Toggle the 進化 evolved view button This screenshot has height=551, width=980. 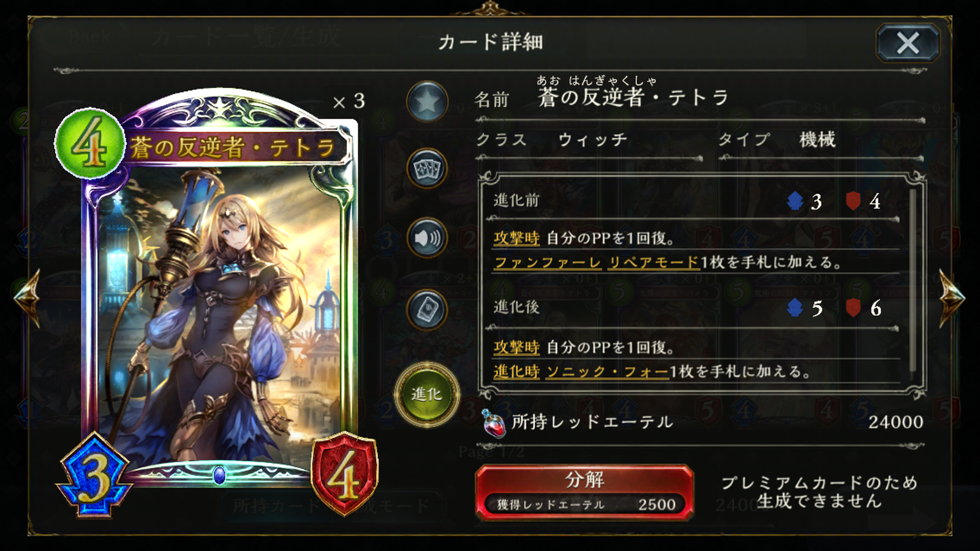pyautogui.click(x=426, y=394)
